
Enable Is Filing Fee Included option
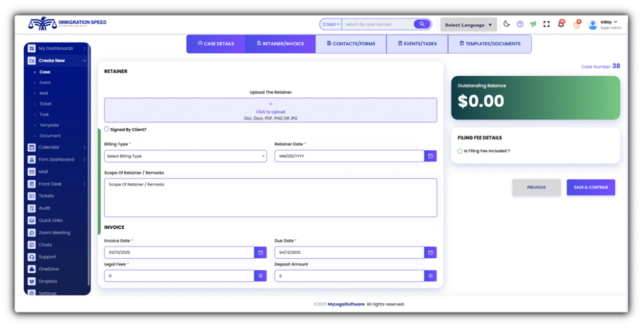460,151
